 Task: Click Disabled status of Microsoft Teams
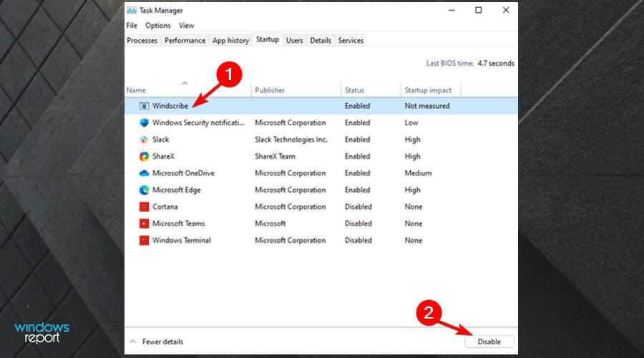[358, 223]
